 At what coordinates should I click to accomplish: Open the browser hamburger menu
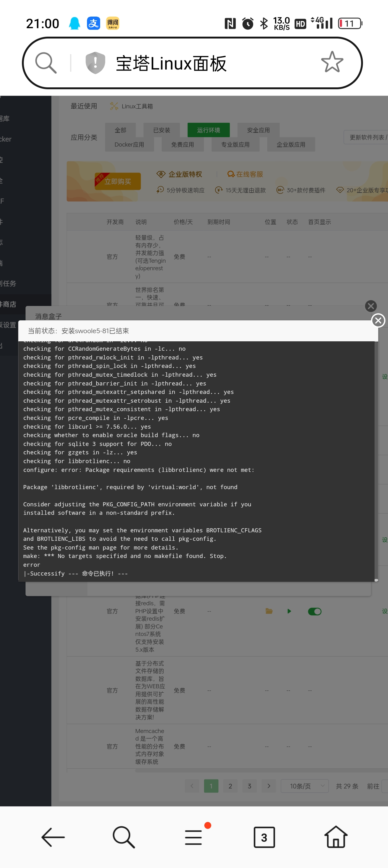(193, 837)
